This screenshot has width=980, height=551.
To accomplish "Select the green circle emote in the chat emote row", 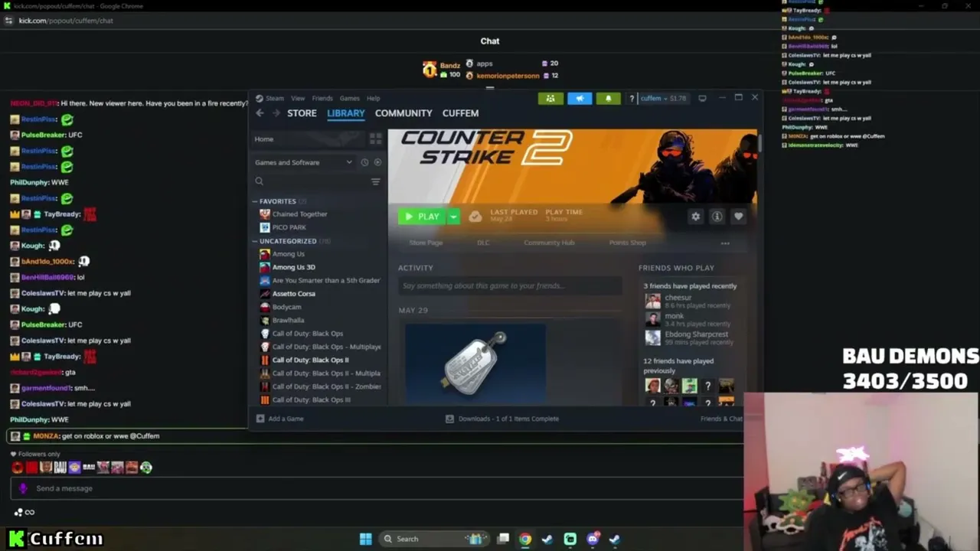I will tap(146, 467).
